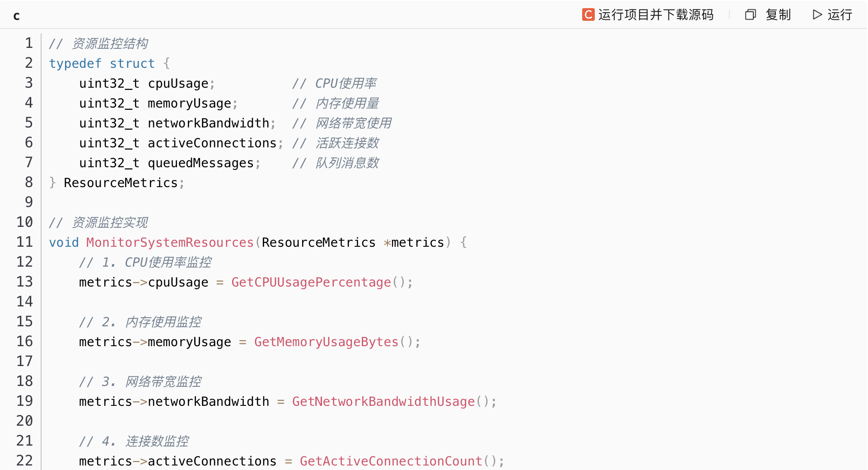
Task: Click the copy icon in the header
Action: tap(750, 15)
